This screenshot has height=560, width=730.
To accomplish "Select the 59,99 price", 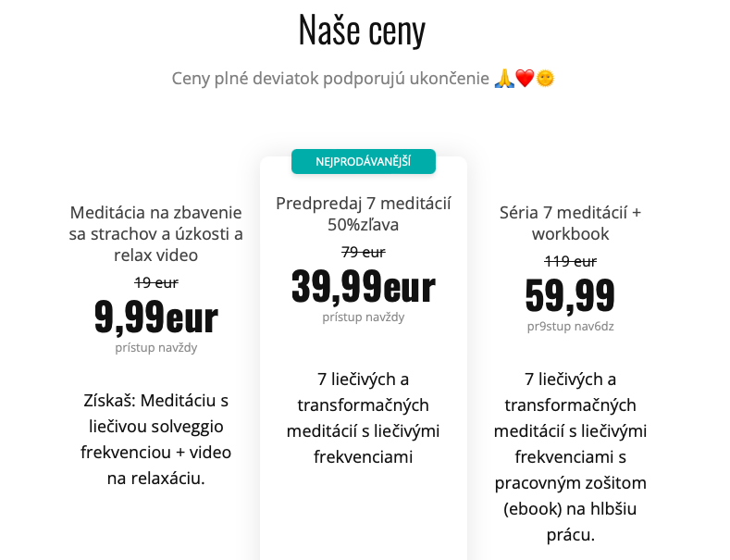I will coord(570,295).
